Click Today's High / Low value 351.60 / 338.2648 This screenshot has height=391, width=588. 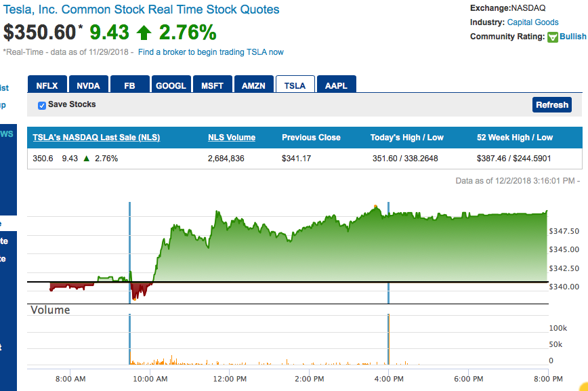click(405, 159)
